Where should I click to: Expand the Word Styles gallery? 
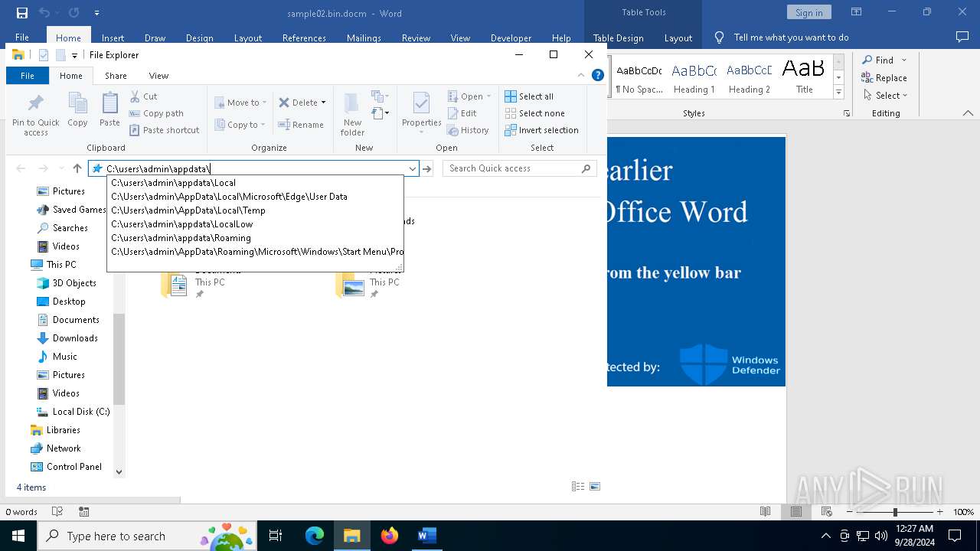point(838,93)
